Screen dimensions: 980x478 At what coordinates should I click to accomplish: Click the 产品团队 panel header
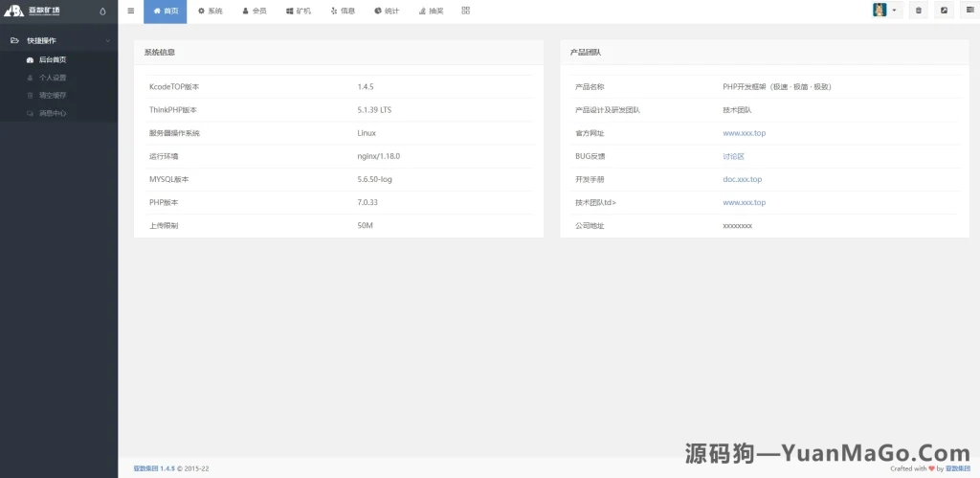coord(765,53)
